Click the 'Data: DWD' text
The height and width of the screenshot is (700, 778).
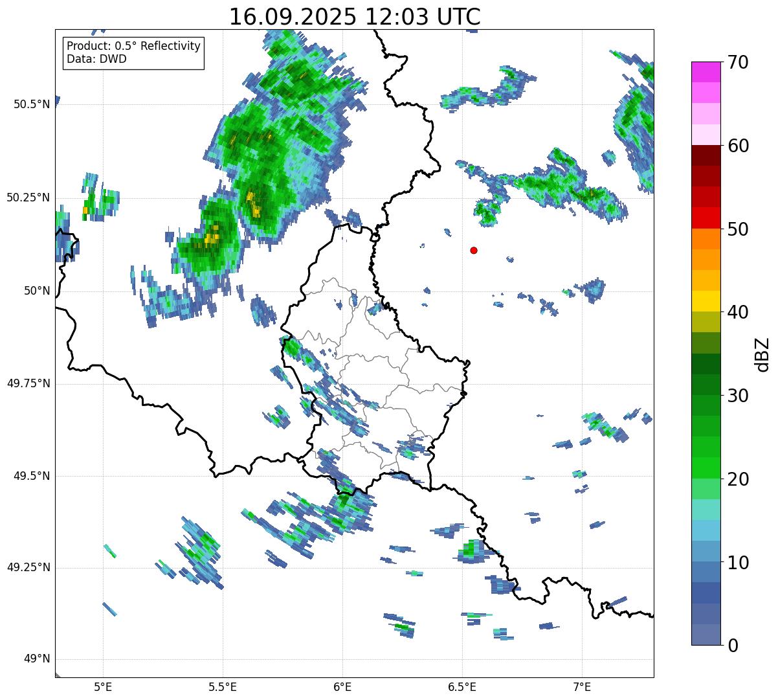(x=96, y=59)
